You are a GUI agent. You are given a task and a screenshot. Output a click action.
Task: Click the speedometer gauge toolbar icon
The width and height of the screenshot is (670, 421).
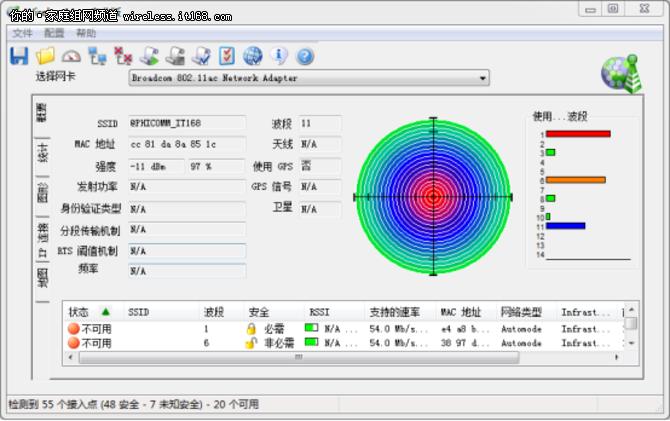pyautogui.click(x=71, y=56)
